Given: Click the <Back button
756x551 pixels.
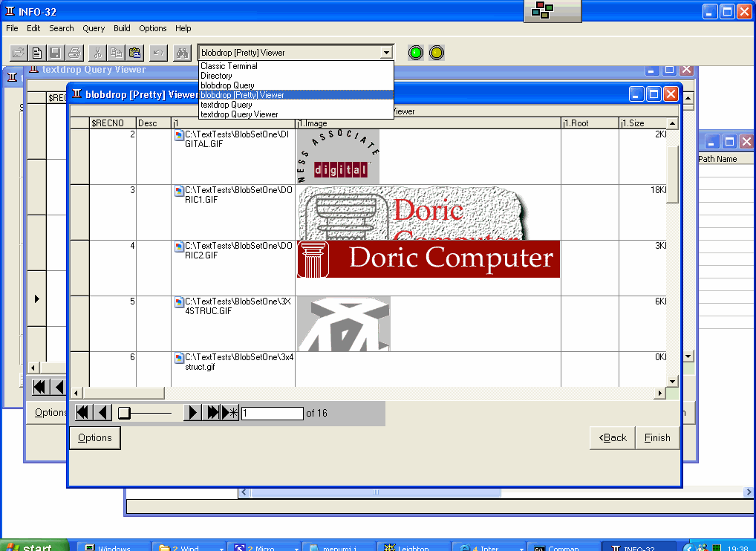Looking at the screenshot, I should click(613, 437).
